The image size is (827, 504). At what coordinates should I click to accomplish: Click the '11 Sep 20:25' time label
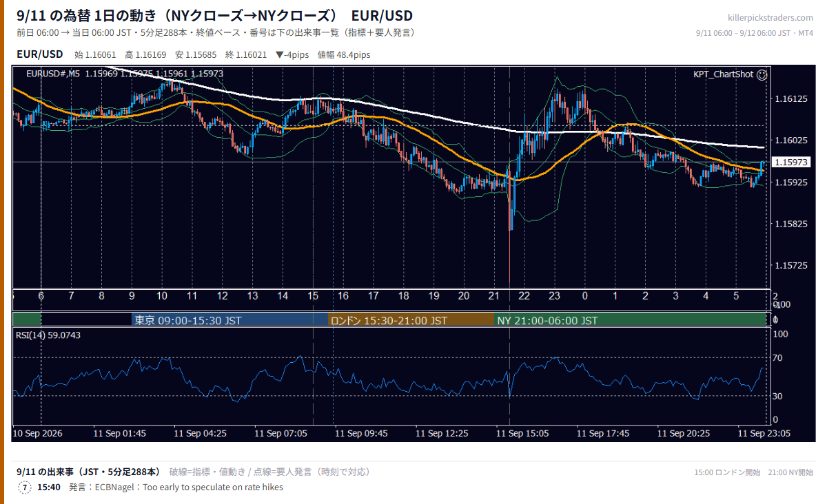coord(684,434)
